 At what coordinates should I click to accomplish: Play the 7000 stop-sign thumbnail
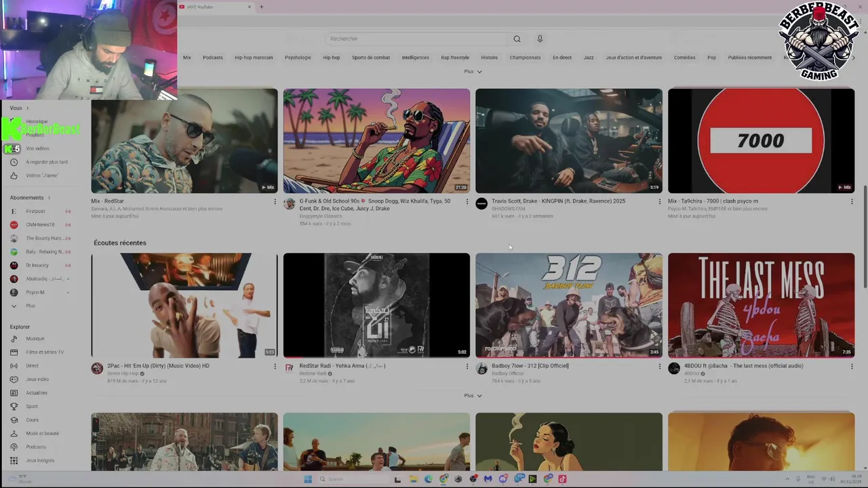[761, 141]
